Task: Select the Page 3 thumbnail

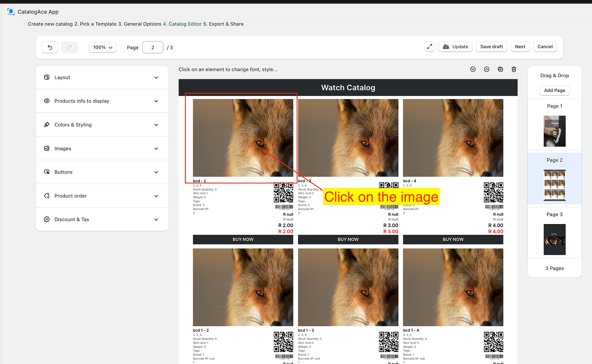Action: pos(554,239)
